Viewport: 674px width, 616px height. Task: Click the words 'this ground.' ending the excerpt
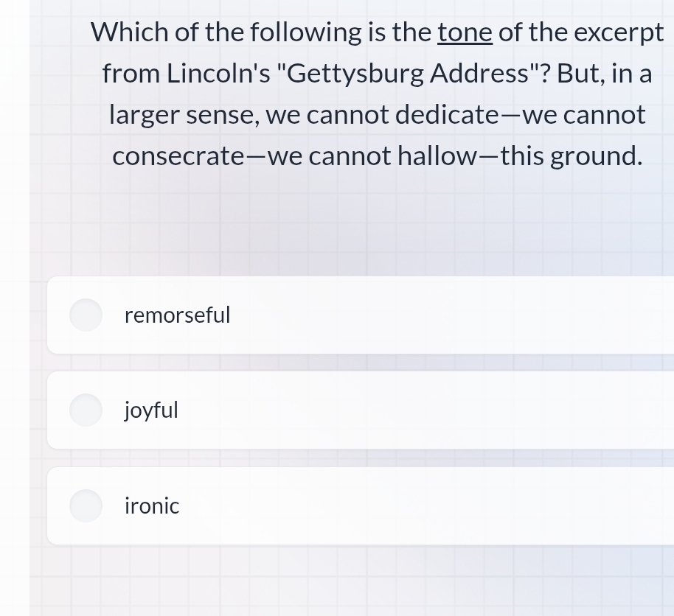coord(571,156)
